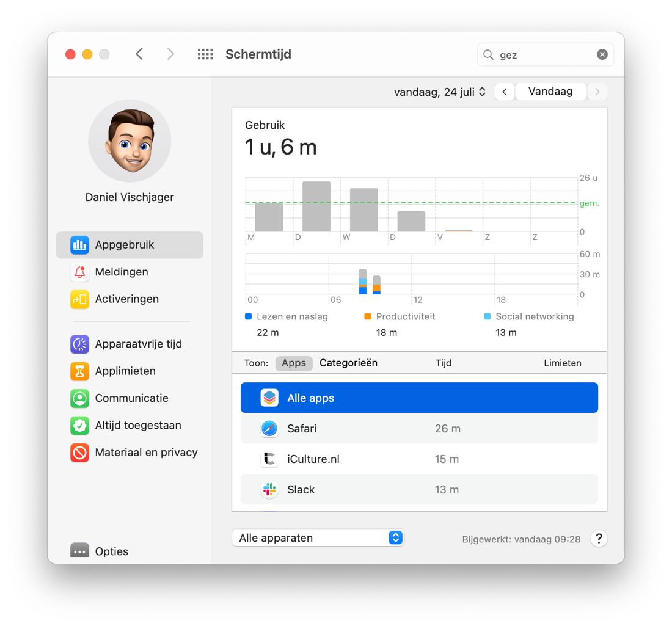Go to next day arrow
Screen dimensions: 672x626
click(597, 92)
